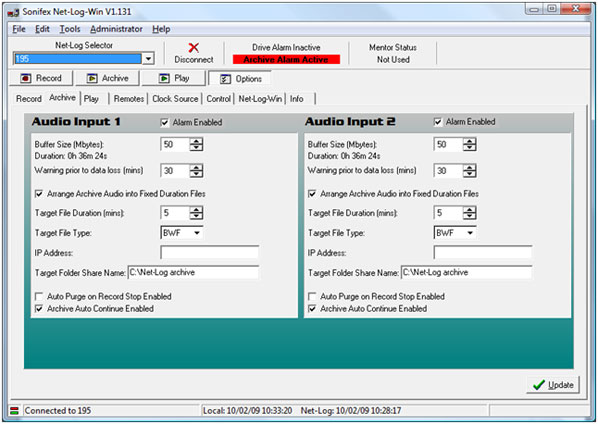
Task: Click Buffer Size value field, Input 2
Action: 448,145
